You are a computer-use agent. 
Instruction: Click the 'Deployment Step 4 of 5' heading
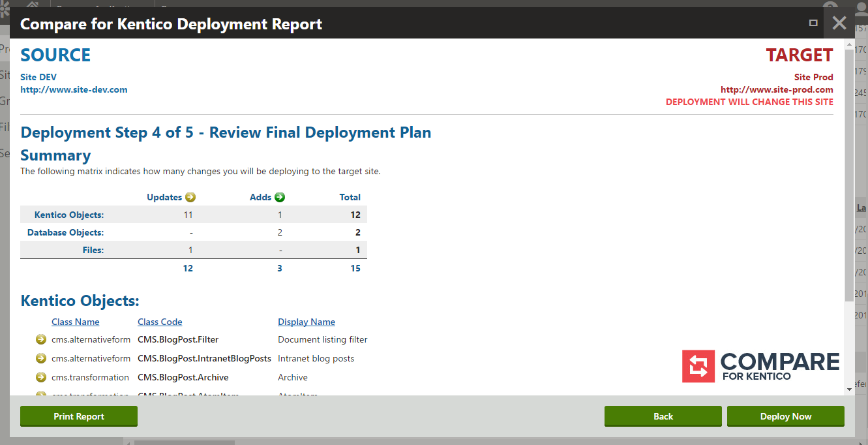pyautogui.click(x=226, y=132)
